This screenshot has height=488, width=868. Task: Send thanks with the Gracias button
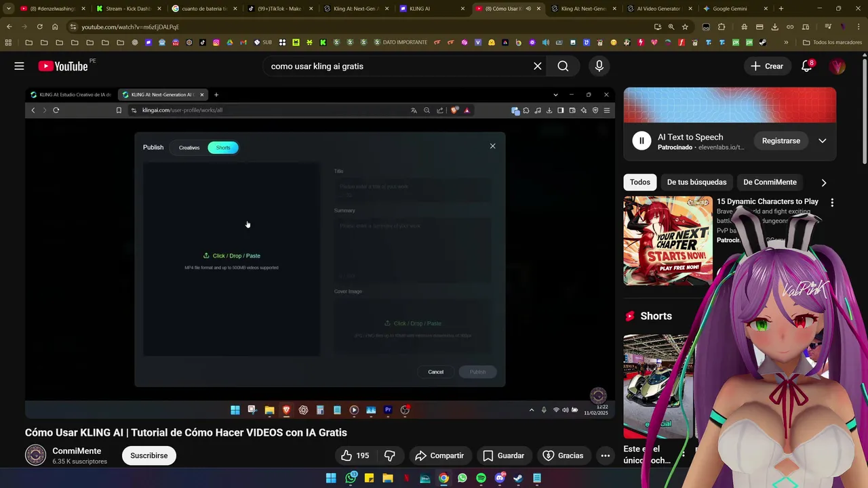563,455
